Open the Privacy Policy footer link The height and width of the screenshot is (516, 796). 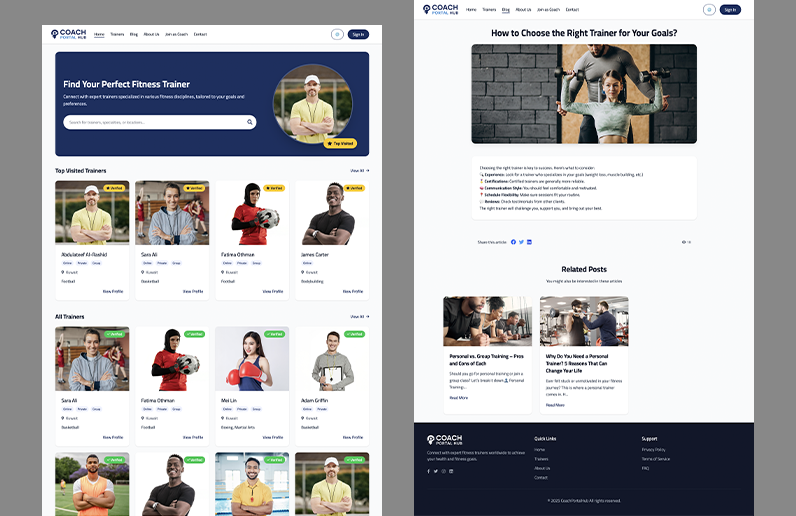tap(653, 449)
